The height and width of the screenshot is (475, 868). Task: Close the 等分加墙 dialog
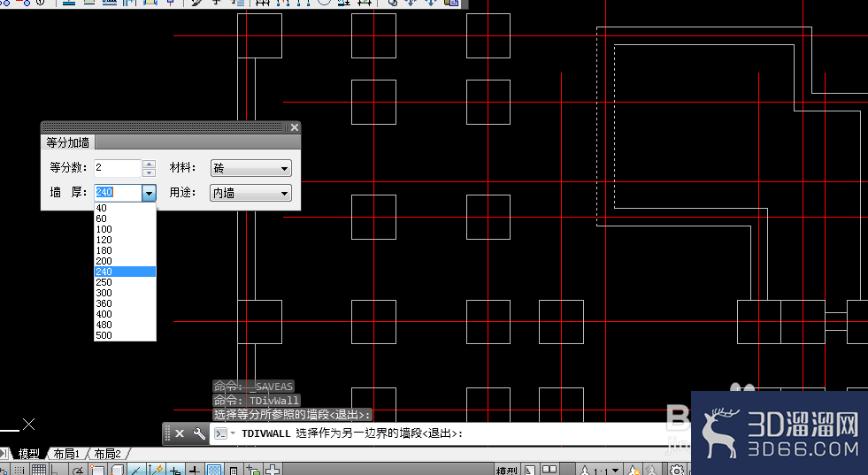click(295, 127)
